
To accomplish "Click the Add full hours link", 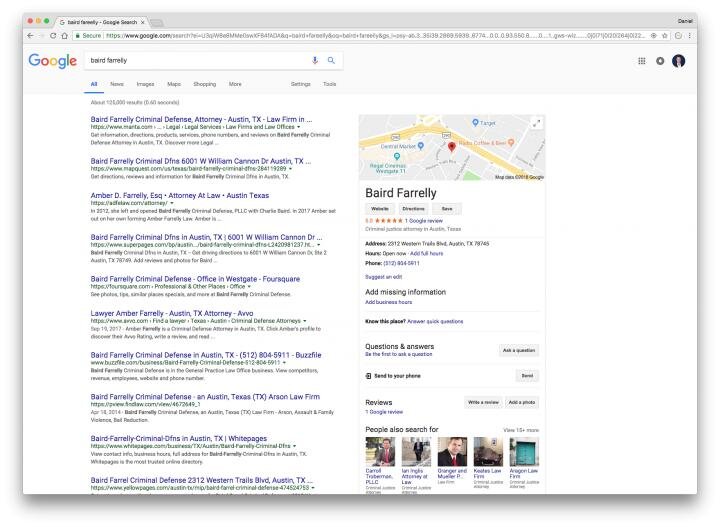I will (x=427, y=254).
